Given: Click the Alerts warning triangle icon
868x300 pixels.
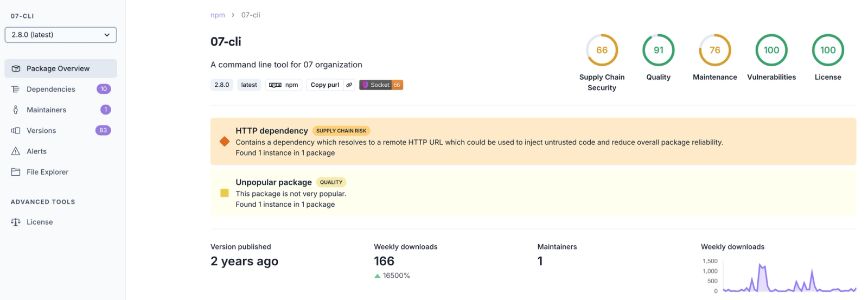Looking at the screenshot, I should pyautogui.click(x=16, y=151).
